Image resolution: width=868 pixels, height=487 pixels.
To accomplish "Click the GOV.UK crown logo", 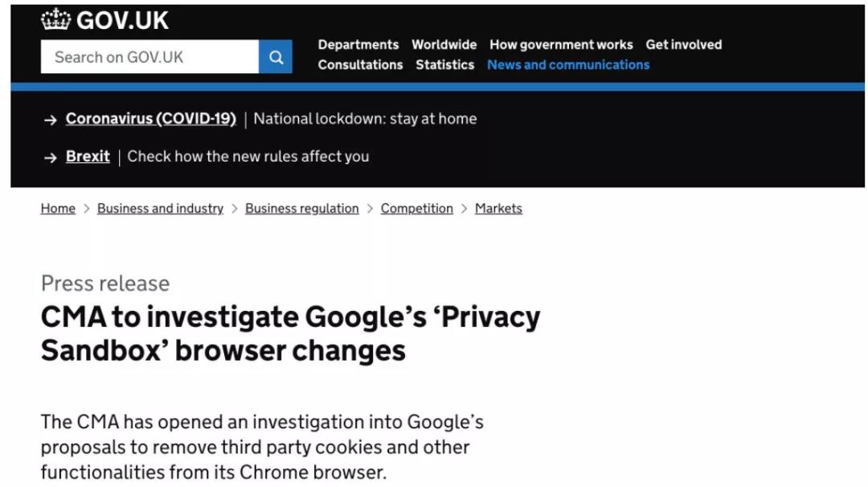I will 56,20.
